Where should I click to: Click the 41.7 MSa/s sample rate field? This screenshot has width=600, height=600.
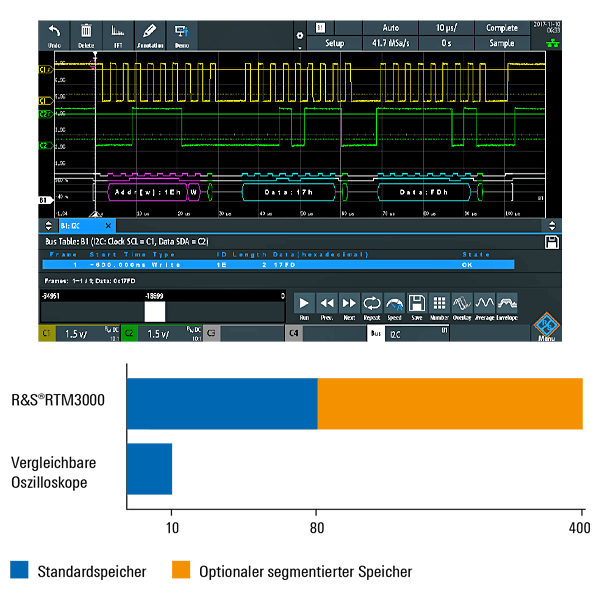point(390,43)
